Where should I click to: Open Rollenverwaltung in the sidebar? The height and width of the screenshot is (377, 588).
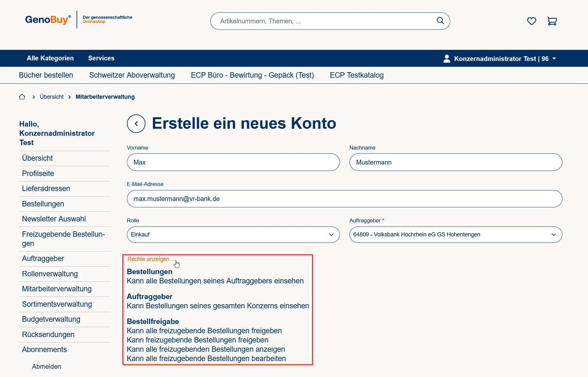[x=50, y=274]
